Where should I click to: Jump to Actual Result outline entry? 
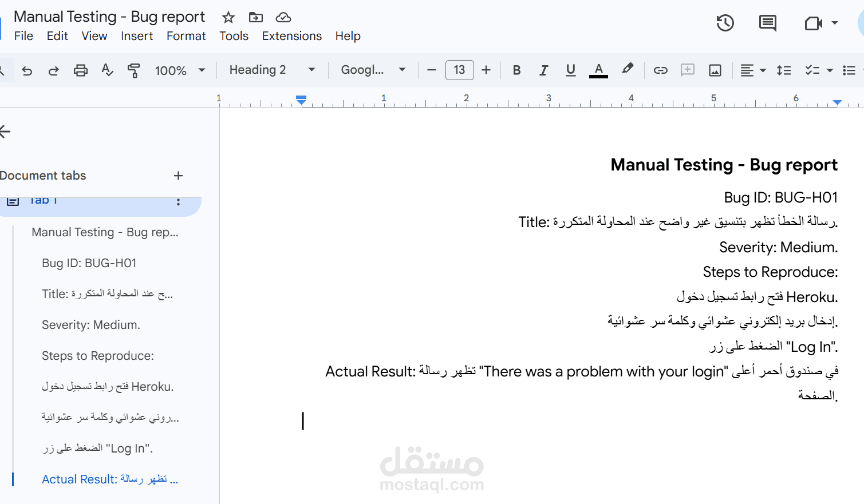(x=110, y=479)
